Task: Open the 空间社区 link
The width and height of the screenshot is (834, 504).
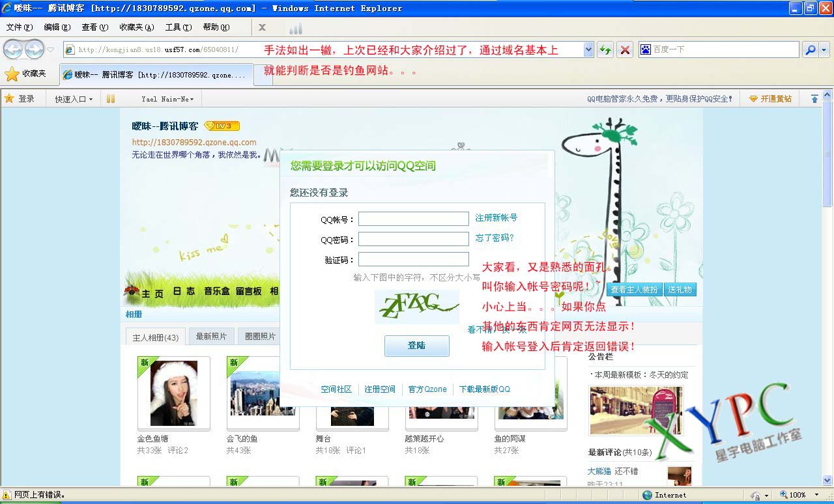Action: (x=336, y=389)
